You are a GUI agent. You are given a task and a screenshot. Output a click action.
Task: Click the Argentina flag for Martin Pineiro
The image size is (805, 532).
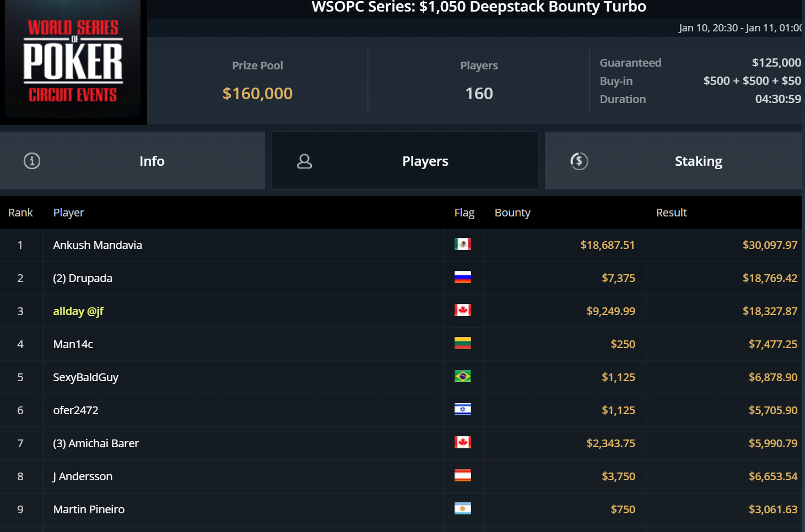coord(463,508)
